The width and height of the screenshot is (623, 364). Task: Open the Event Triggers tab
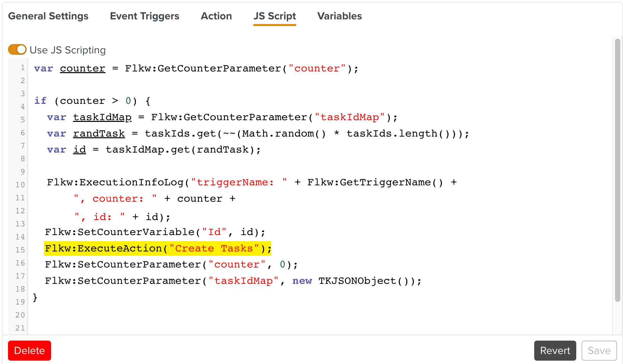tap(144, 16)
